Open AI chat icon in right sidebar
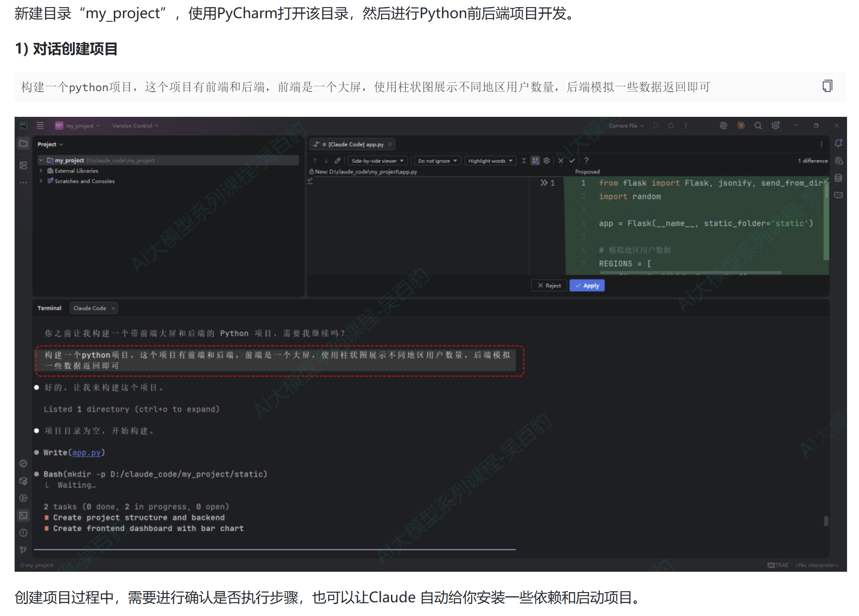The width and height of the screenshot is (859, 616). tap(839, 161)
